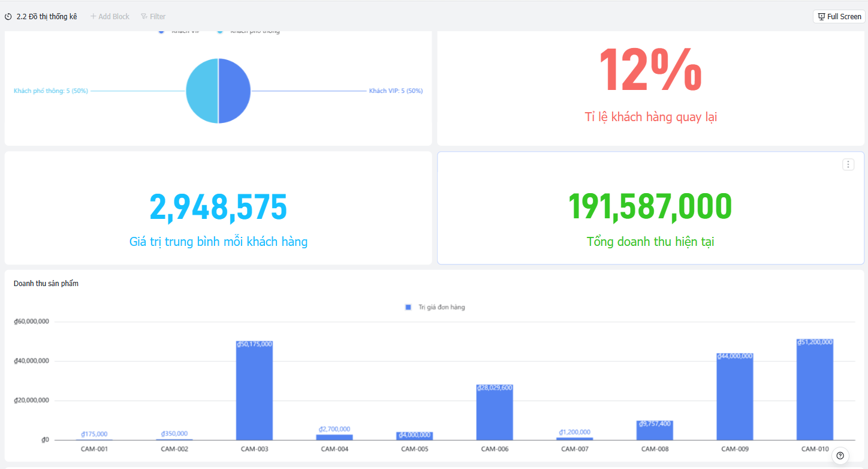Click the Add Block button

(x=110, y=17)
